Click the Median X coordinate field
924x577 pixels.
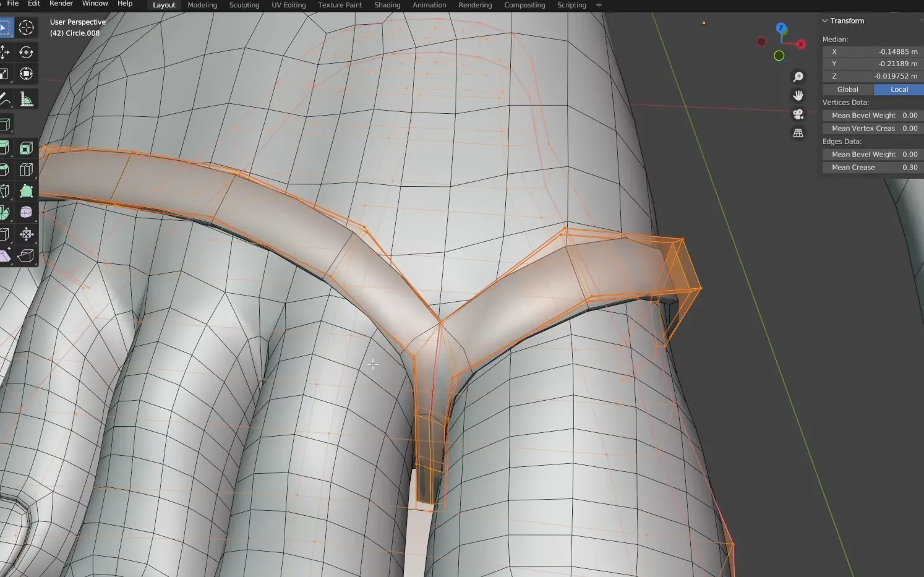pos(873,52)
